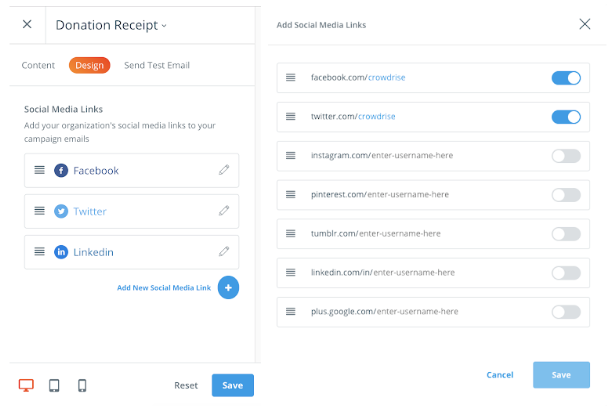Click Reset in the left panel

[x=186, y=385]
